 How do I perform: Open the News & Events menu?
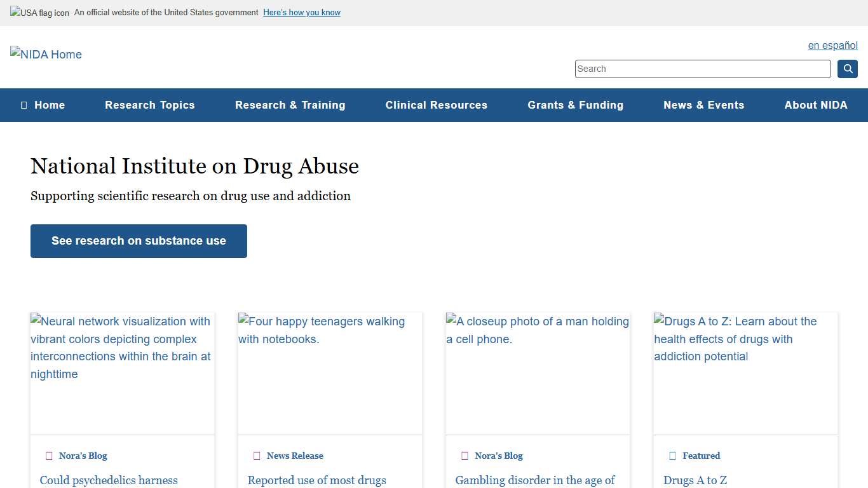[x=703, y=105]
